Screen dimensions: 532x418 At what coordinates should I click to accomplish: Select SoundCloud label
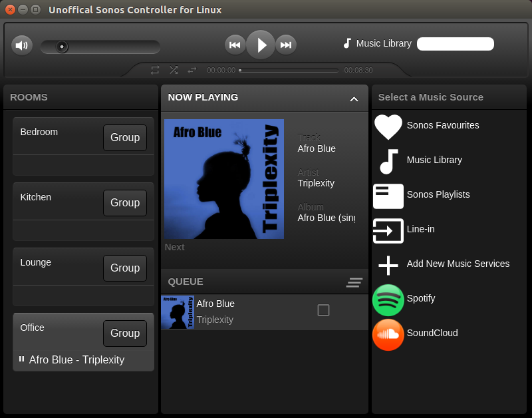coord(432,333)
